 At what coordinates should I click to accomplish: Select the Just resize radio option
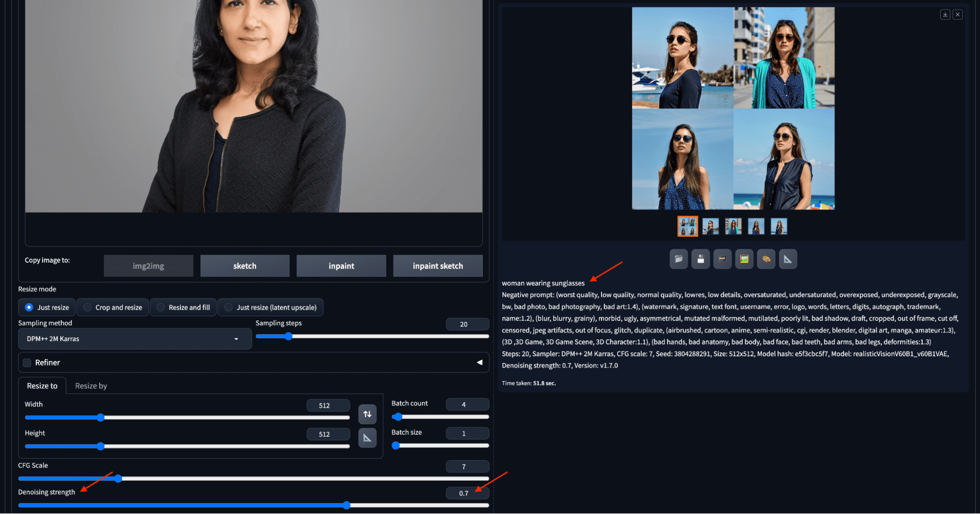(47, 307)
